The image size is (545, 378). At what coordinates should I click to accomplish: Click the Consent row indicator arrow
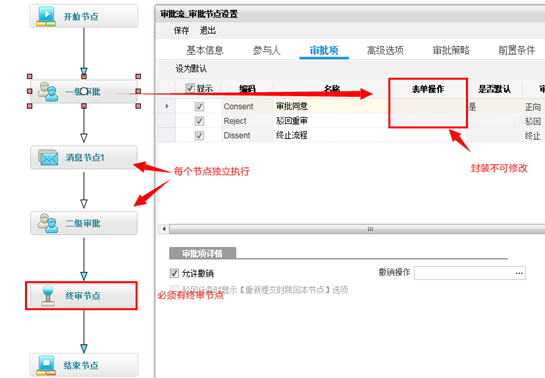[167, 106]
